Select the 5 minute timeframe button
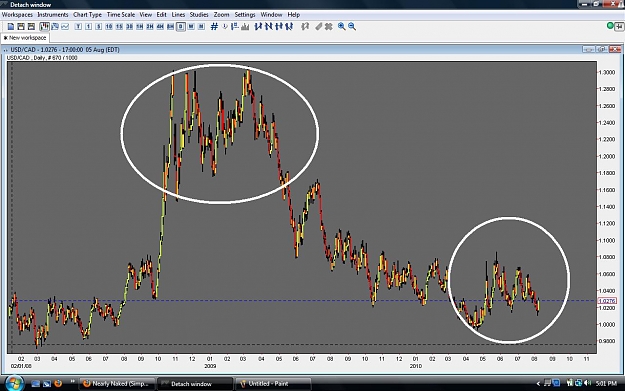 (x=99, y=27)
